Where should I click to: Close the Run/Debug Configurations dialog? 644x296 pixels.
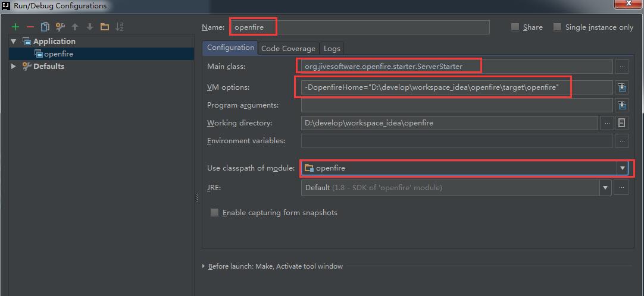628,4
